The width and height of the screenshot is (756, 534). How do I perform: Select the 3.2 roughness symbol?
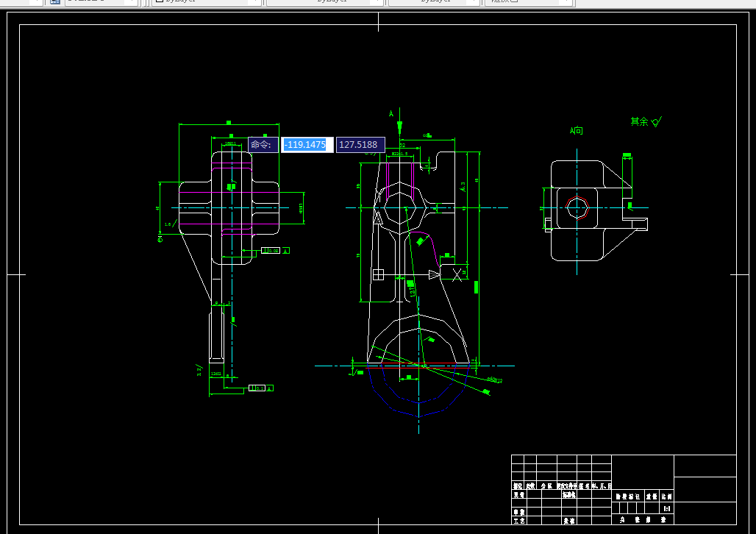click(199, 370)
